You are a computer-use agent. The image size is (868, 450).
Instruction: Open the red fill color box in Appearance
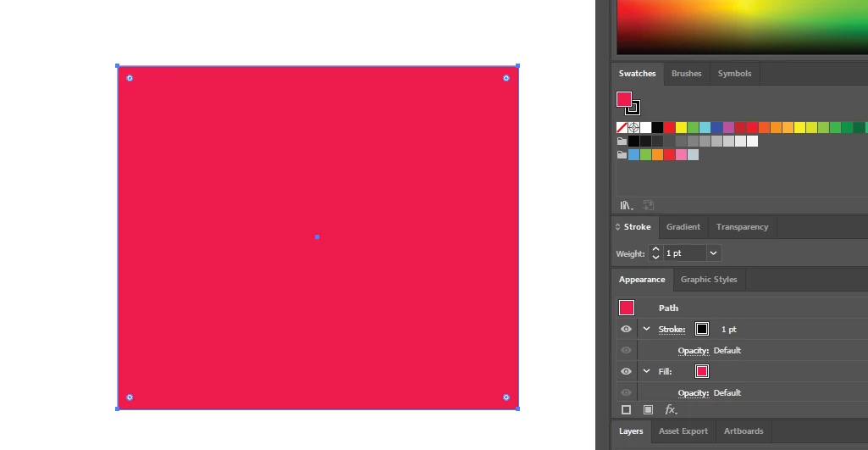tap(702, 371)
